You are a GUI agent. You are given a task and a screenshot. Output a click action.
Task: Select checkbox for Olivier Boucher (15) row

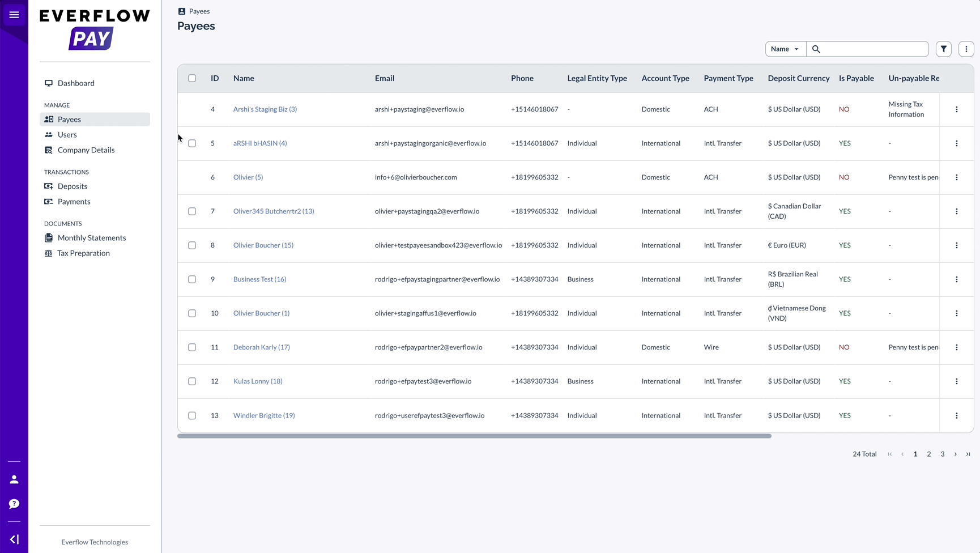point(192,245)
